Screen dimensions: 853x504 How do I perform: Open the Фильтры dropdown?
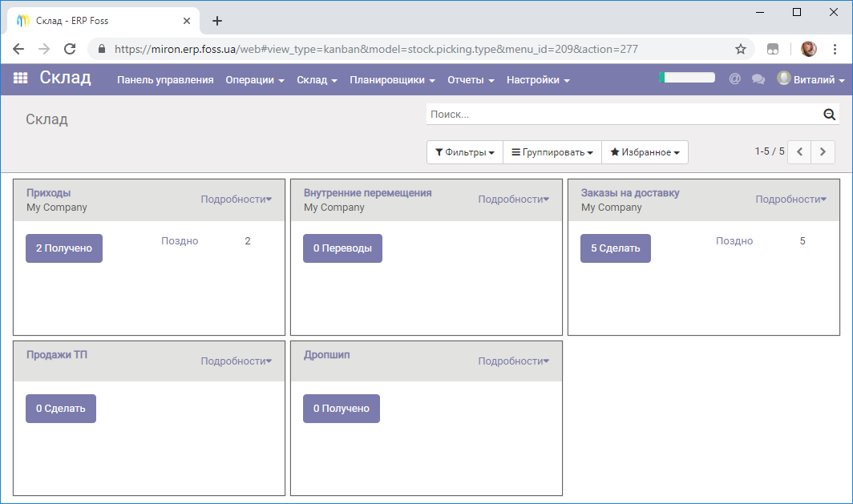click(x=465, y=152)
